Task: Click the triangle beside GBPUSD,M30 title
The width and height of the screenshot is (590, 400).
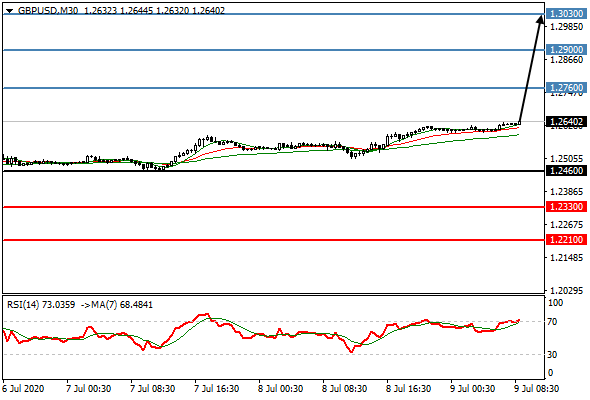Action: tap(9, 11)
